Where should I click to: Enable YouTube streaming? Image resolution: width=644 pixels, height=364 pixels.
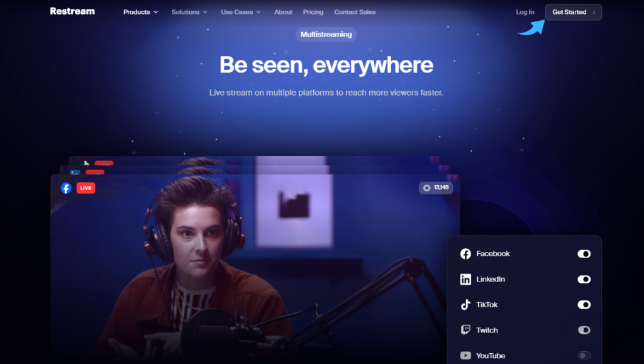pyautogui.click(x=584, y=355)
